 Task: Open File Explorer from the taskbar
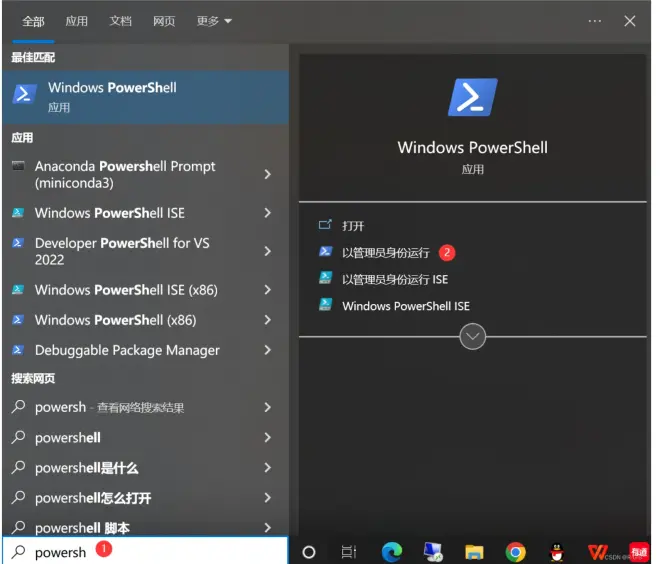(474, 552)
